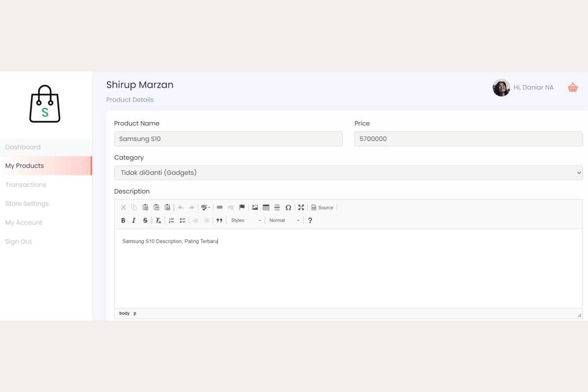Open the Normal paragraph format dropdown
The width and height of the screenshot is (588, 392).
click(x=284, y=220)
